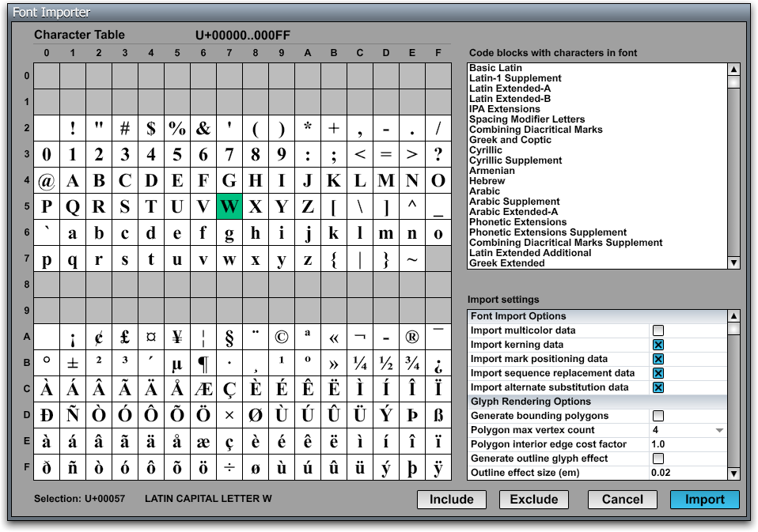
Task: Choose the section sign § glyph
Action: pyautogui.click(x=229, y=337)
